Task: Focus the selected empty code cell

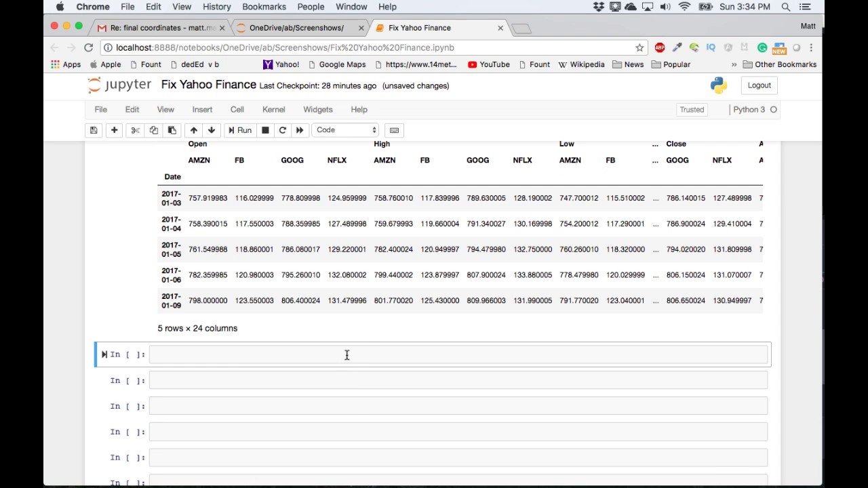Action: click(458, 354)
